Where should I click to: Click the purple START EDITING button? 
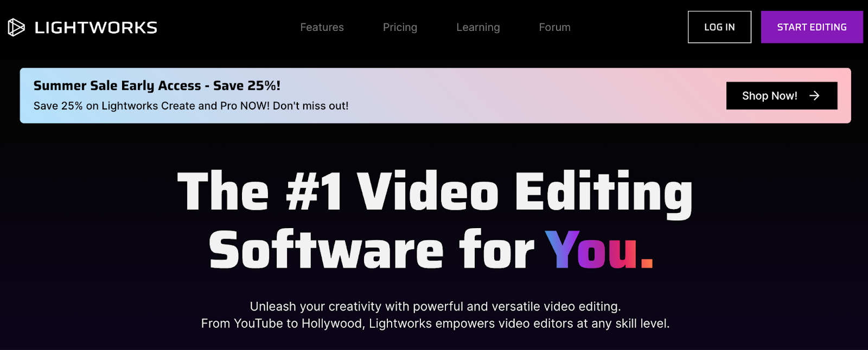[x=812, y=27]
